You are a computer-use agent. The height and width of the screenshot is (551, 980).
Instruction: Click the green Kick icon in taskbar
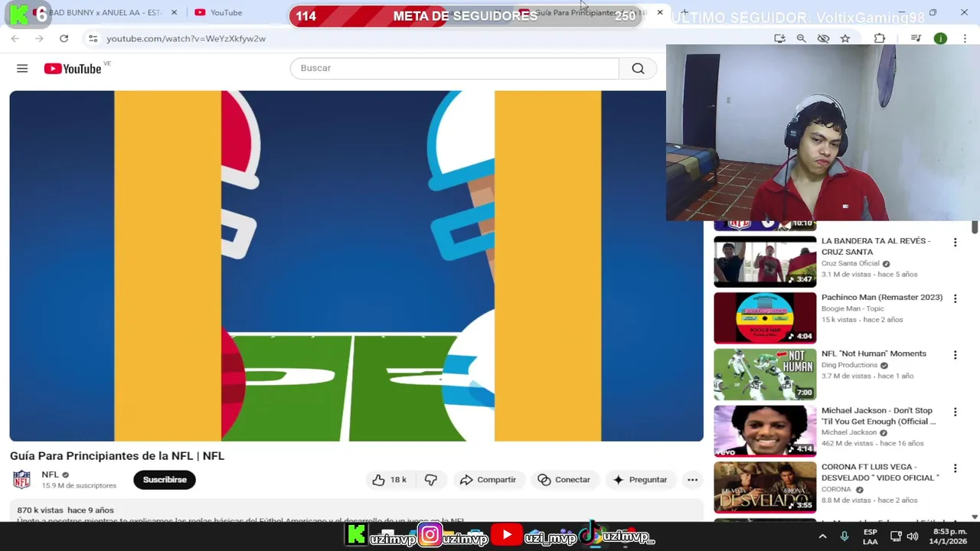click(356, 535)
